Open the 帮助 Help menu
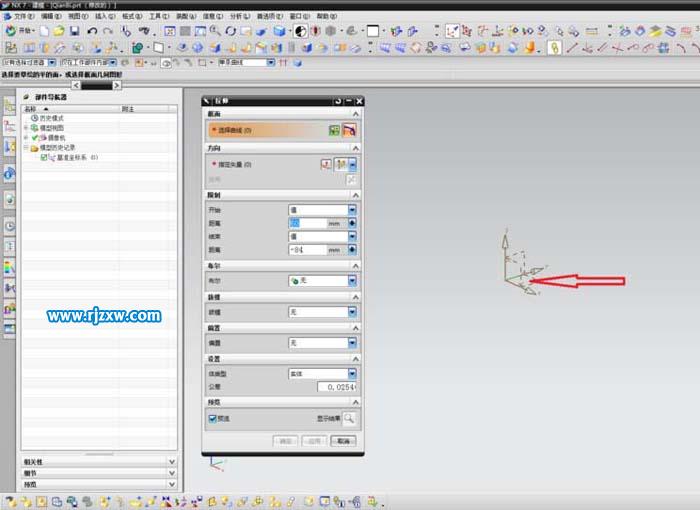This screenshot has height=510, width=700. pos(328,17)
